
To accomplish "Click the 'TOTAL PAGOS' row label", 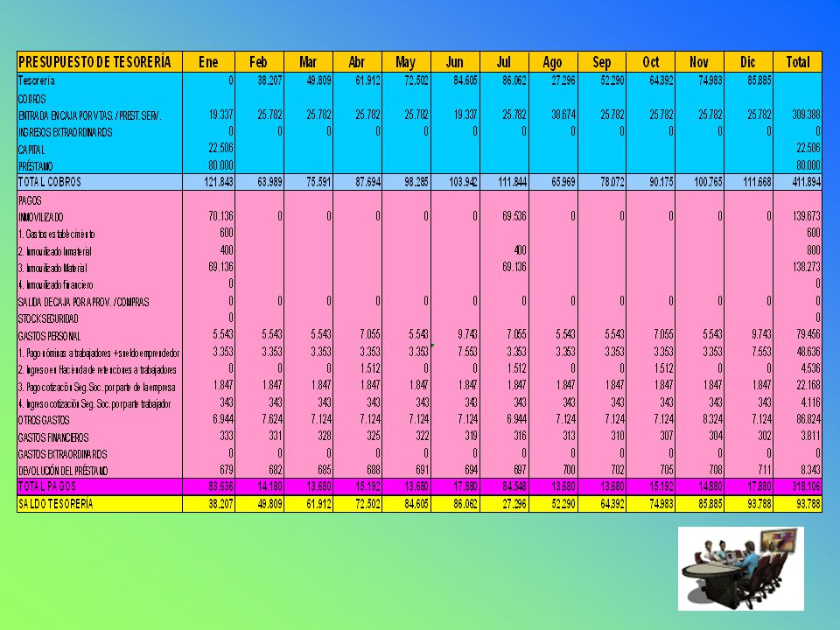I will coord(47,486).
